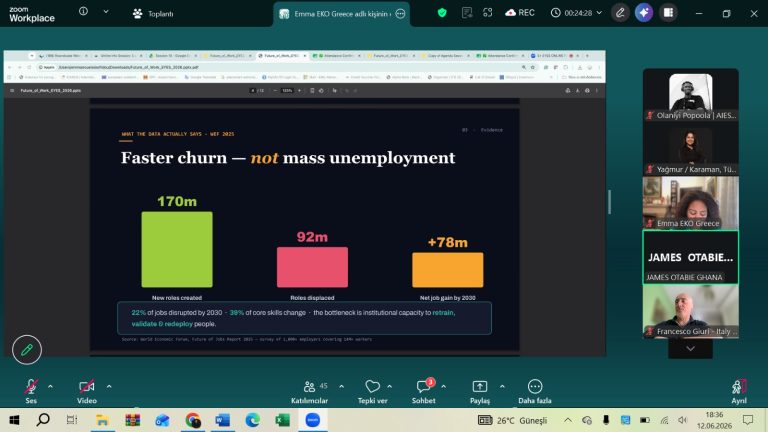Open the PDF viewer hamburger menu in shared screen
This screenshot has width=768, height=432.
tap(12, 91)
